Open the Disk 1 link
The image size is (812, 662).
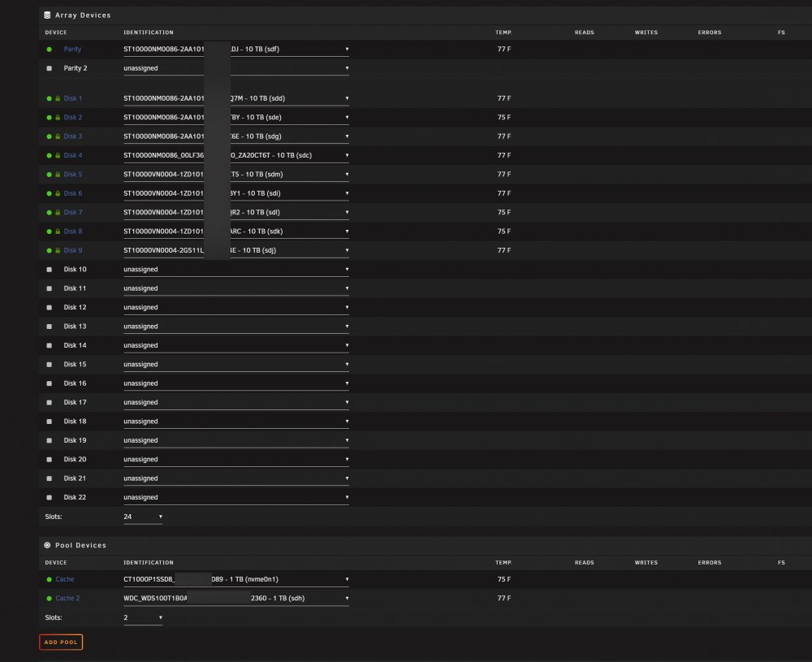(73, 98)
